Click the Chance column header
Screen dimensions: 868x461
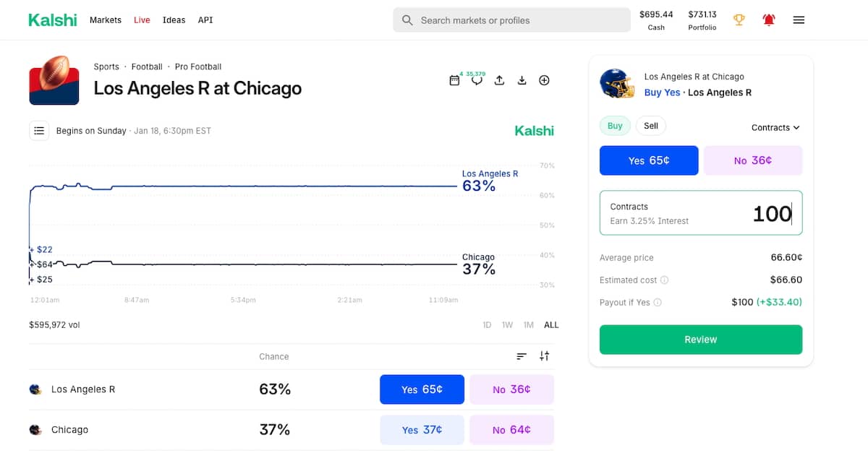[x=274, y=356]
